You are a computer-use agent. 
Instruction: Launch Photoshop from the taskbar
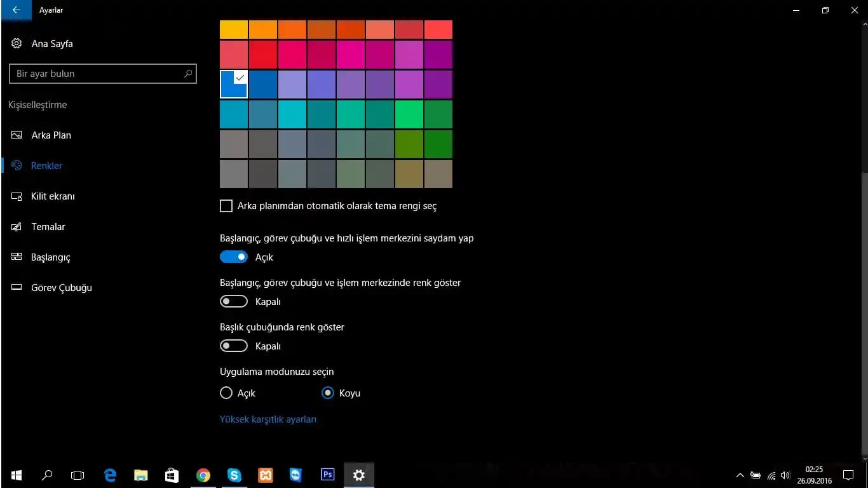pos(327,475)
